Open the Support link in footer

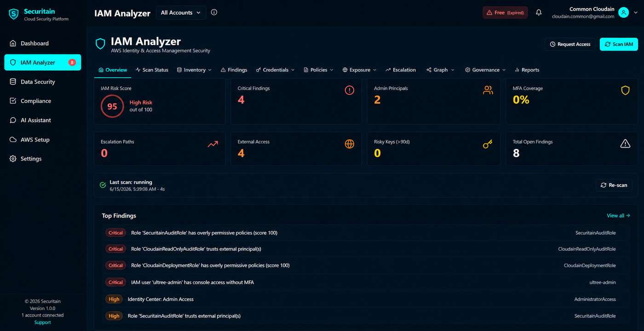click(43, 322)
